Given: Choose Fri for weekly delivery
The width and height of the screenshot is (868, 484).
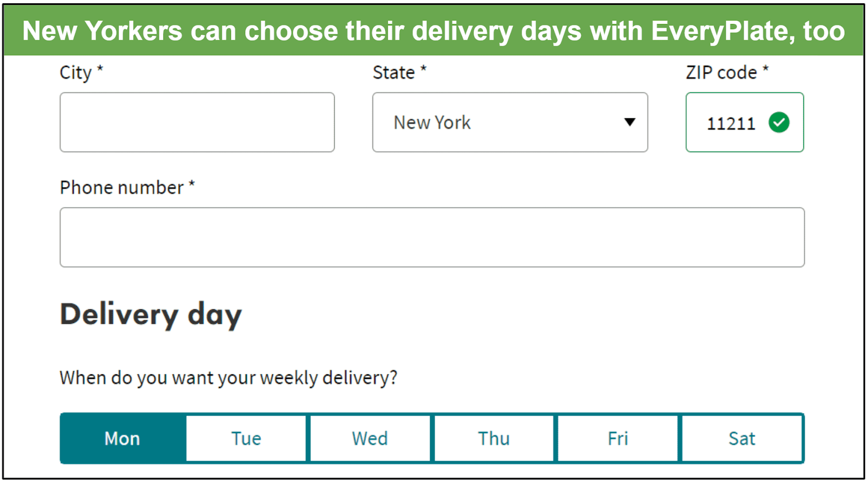Looking at the screenshot, I should pos(618,438).
